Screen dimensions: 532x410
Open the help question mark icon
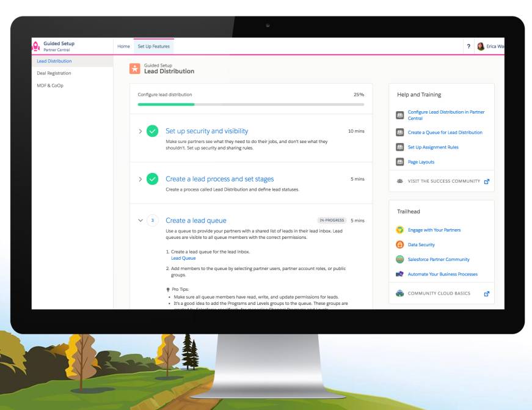[x=468, y=46]
